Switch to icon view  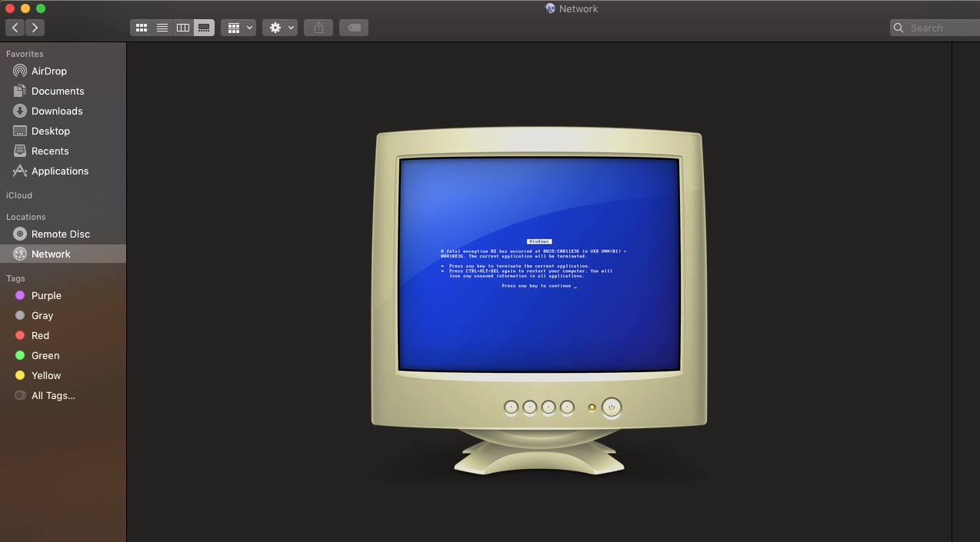click(142, 28)
